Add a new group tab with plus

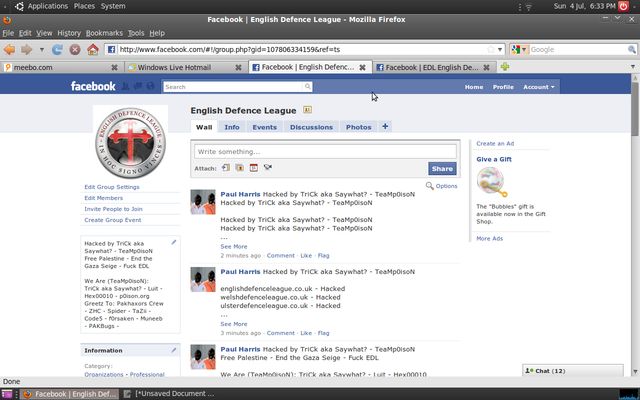tap(385, 127)
